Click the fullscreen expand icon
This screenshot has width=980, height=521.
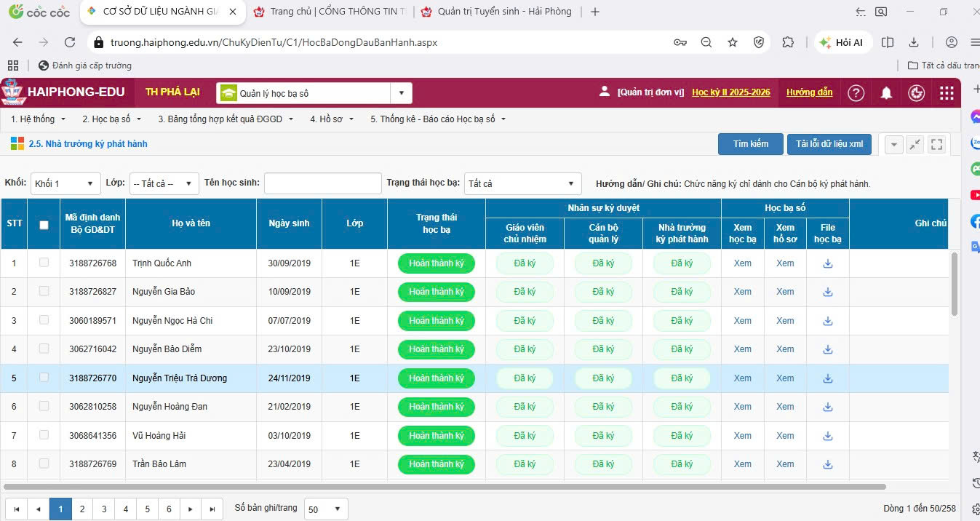[x=937, y=144]
